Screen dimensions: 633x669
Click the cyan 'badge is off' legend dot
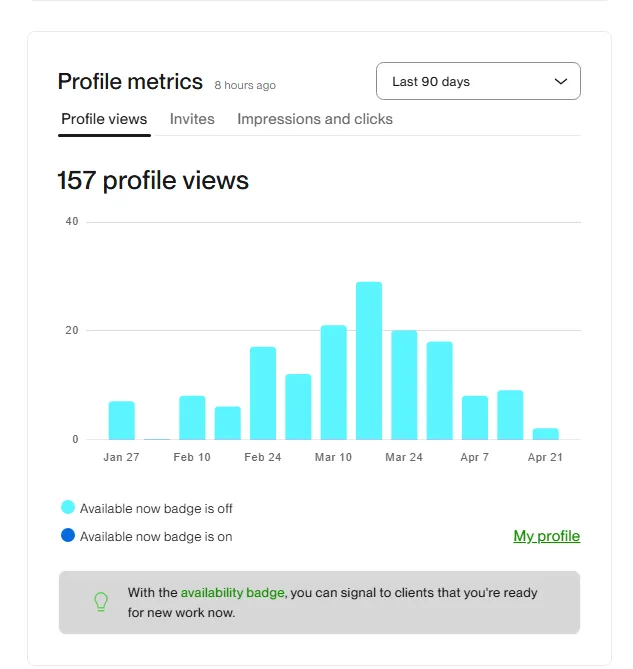point(68,508)
